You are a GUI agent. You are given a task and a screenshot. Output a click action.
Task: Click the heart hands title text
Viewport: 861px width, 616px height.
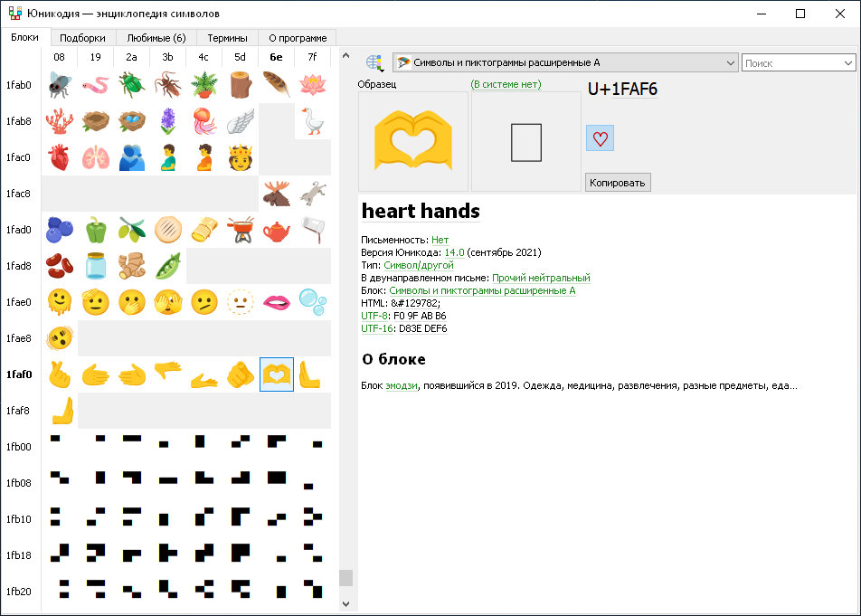pyautogui.click(x=421, y=212)
